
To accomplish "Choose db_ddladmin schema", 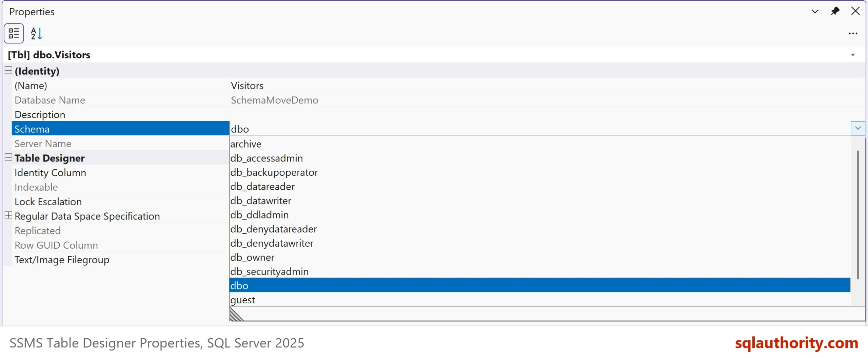I will 540,215.
